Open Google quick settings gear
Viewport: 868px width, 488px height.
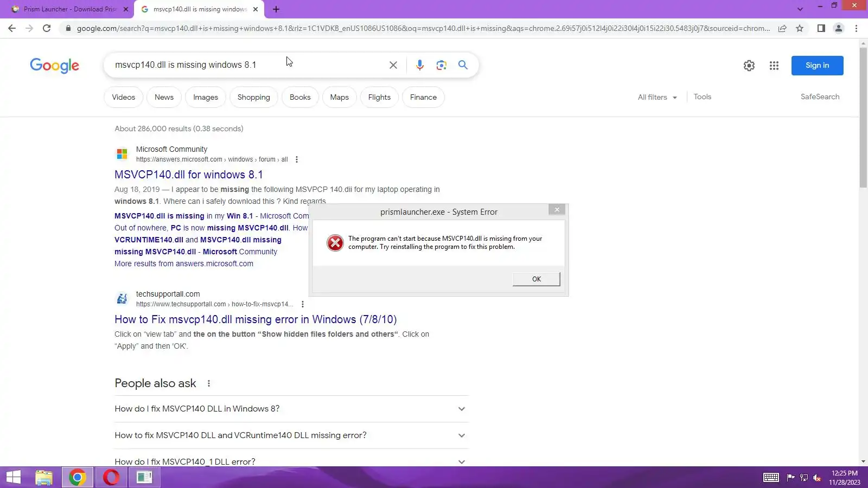(x=749, y=66)
